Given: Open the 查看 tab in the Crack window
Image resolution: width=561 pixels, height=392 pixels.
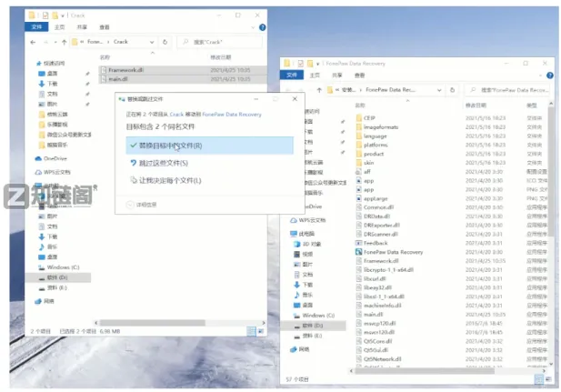Looking at the screenshot, I should [x=105, y=27].
